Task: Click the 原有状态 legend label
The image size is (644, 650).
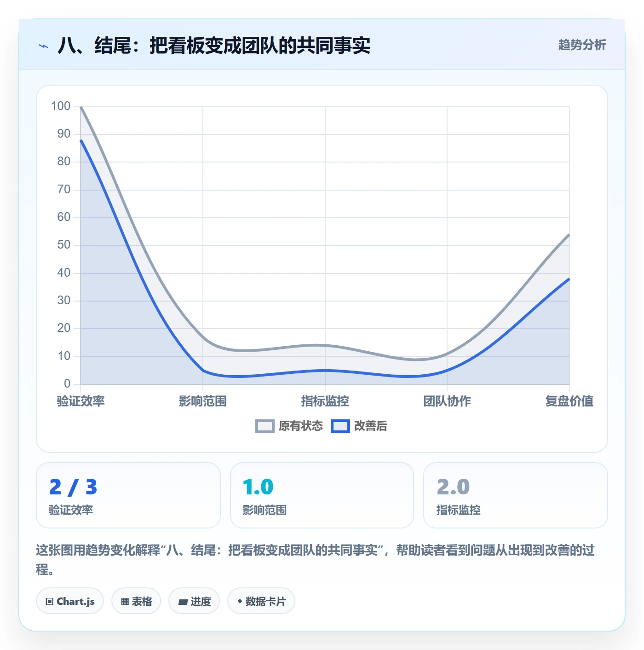Action: coord(301,426)
